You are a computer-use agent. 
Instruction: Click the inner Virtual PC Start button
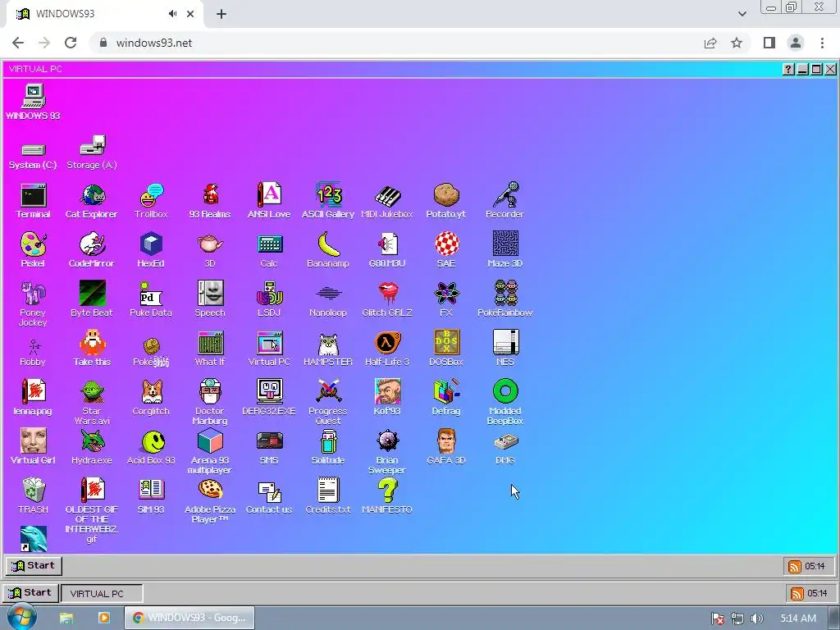tap(34, 566)
